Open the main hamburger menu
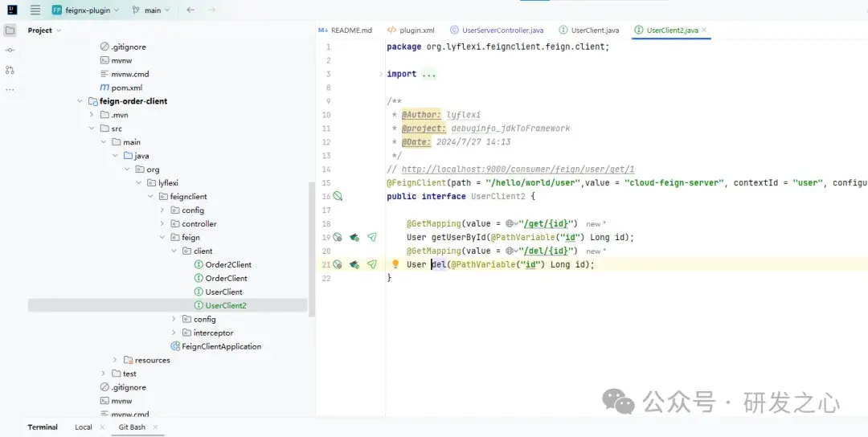 click(35, 10)
